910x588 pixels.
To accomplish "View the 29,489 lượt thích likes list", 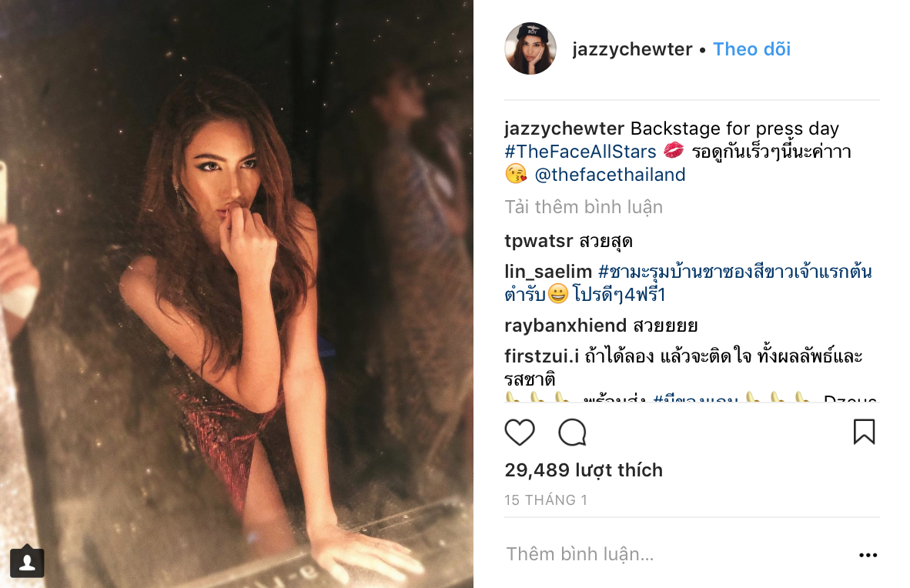I will click(x=584, y=470).
